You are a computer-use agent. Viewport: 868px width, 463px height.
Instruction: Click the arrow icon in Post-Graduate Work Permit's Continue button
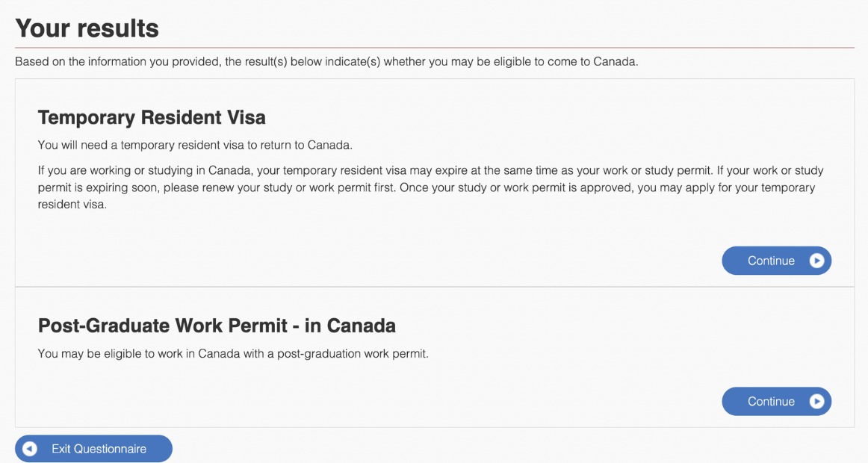tap(817, 401)
